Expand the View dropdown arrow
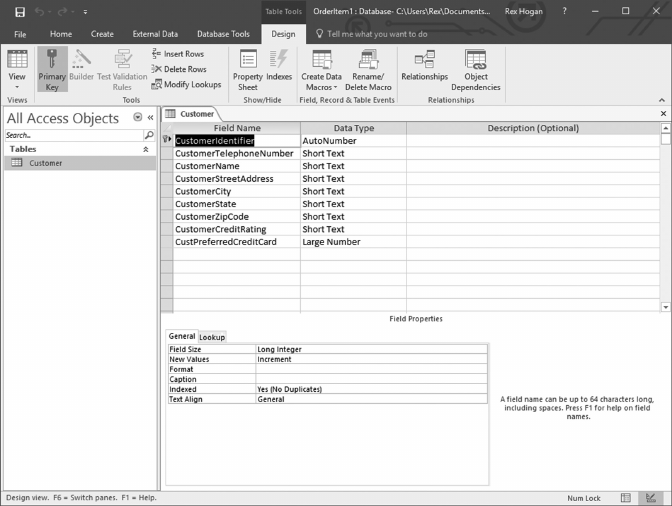The width and height of the screenshot is (672, 506). click(17, 87)
